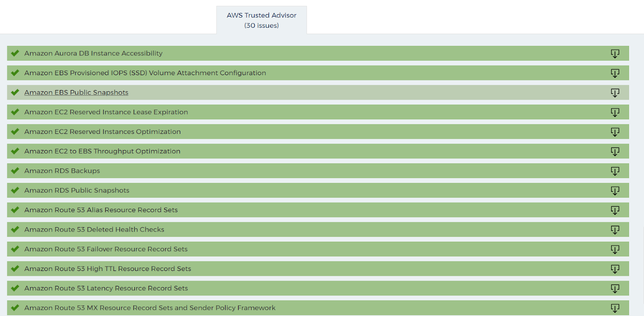Click checkmark beside EBS Provisioned IOPS row
Viewport: 644px width, 316px height.
click(15, 73)
